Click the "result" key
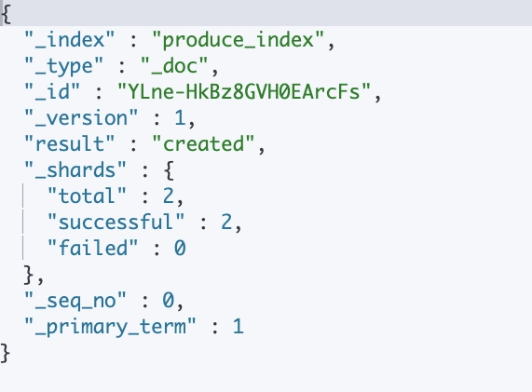This screenshot has height=392, width=532. (70, 143)
